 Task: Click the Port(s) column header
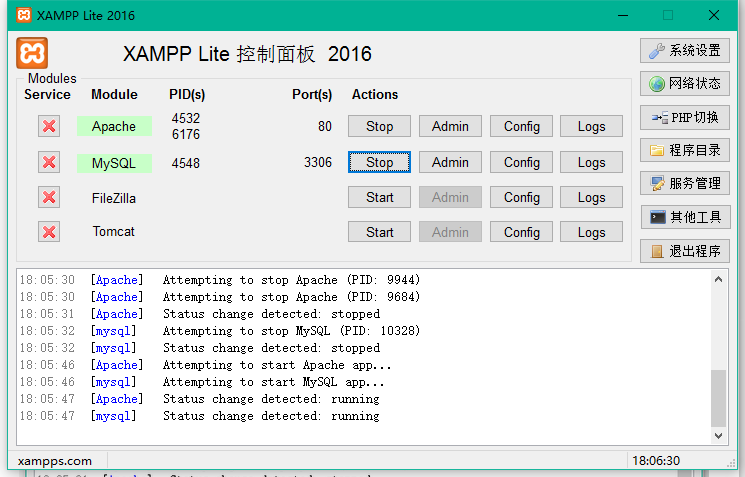click(x=312, y=95)
